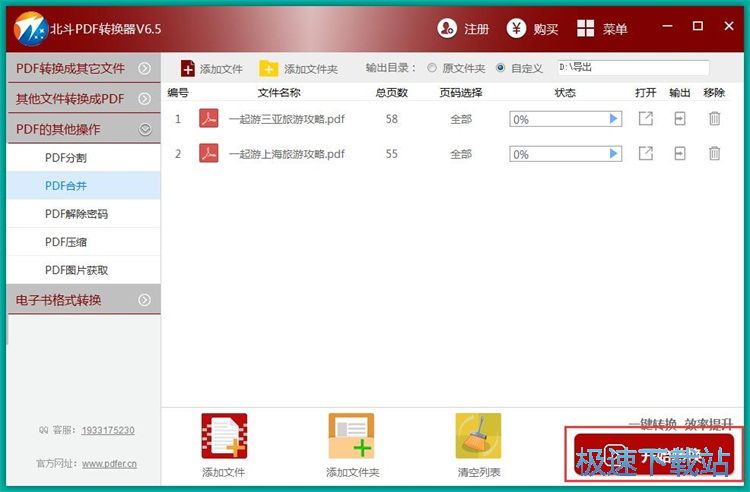Click 全部 page selection for 上海 file
Screen dimensions: 750x492
(461, 154)
